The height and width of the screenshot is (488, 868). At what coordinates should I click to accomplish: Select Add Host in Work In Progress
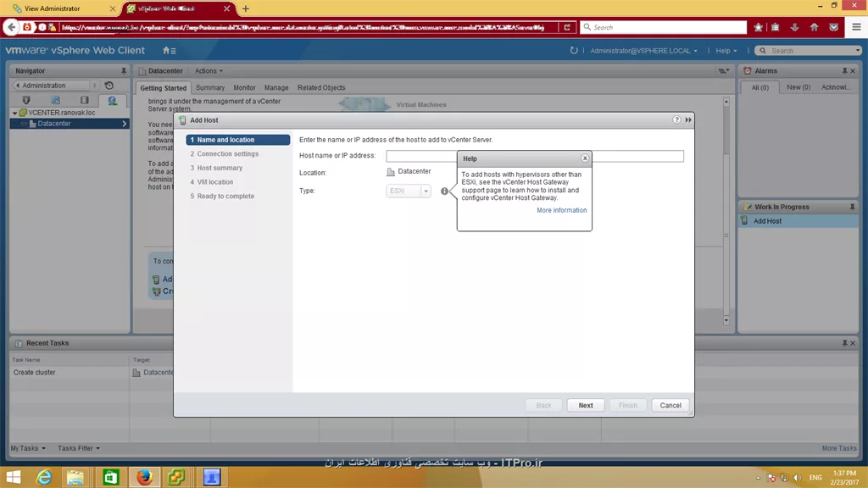[798, 221]
